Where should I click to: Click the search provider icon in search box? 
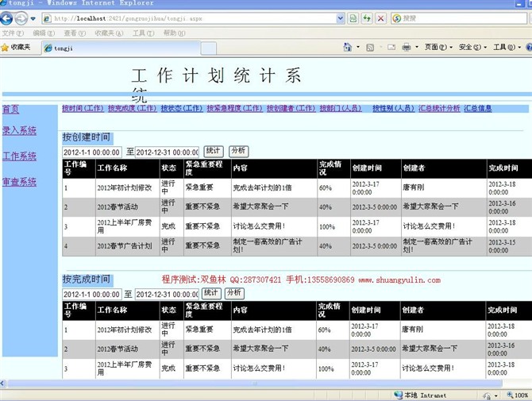(x=396, y=18)
